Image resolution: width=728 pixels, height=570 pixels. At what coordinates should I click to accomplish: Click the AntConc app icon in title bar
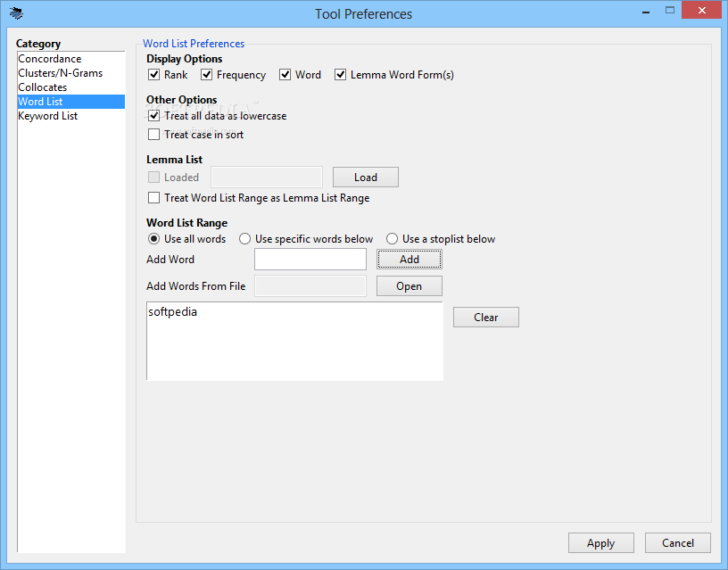point(16,13)
